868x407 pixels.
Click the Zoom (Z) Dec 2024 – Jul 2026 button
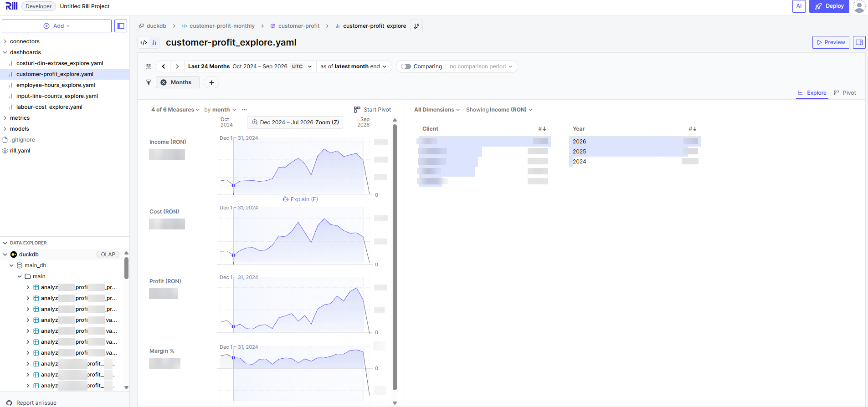[295, 122]
